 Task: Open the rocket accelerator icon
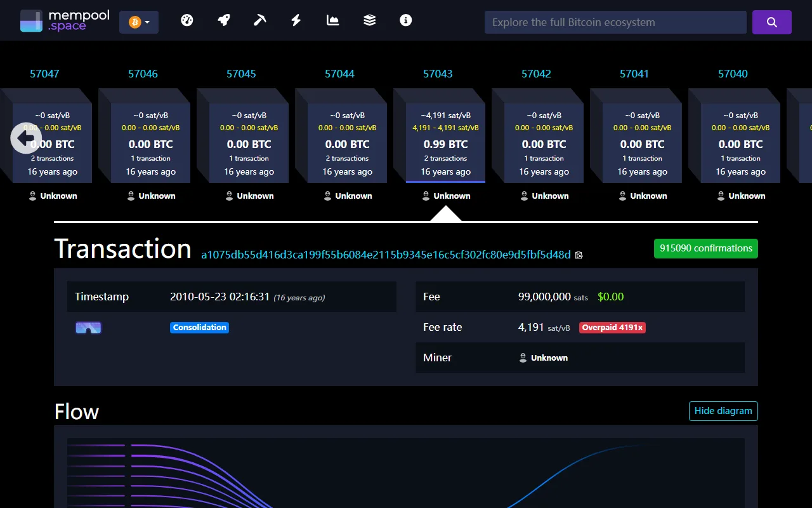pos(223,20)
